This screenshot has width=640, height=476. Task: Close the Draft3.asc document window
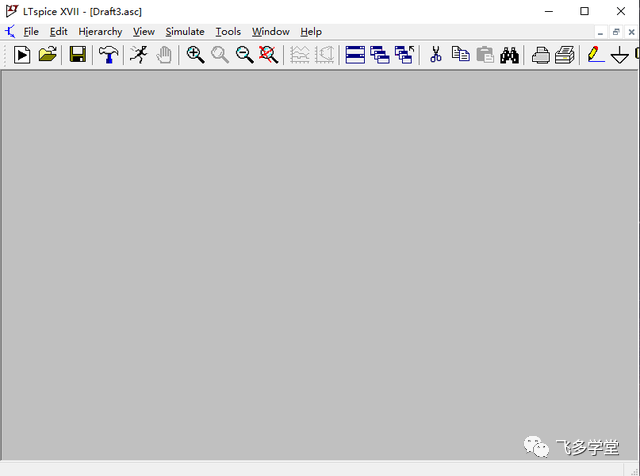631,32
